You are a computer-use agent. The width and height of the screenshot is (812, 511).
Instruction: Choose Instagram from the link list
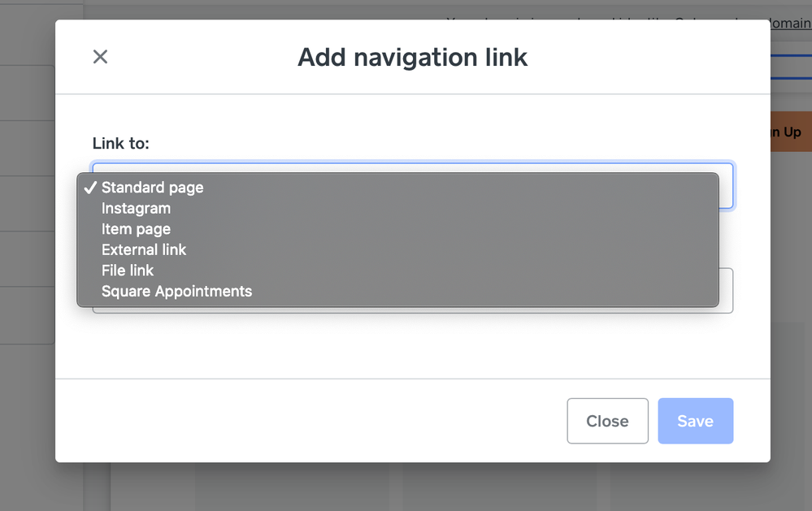[x=136, y=209]
